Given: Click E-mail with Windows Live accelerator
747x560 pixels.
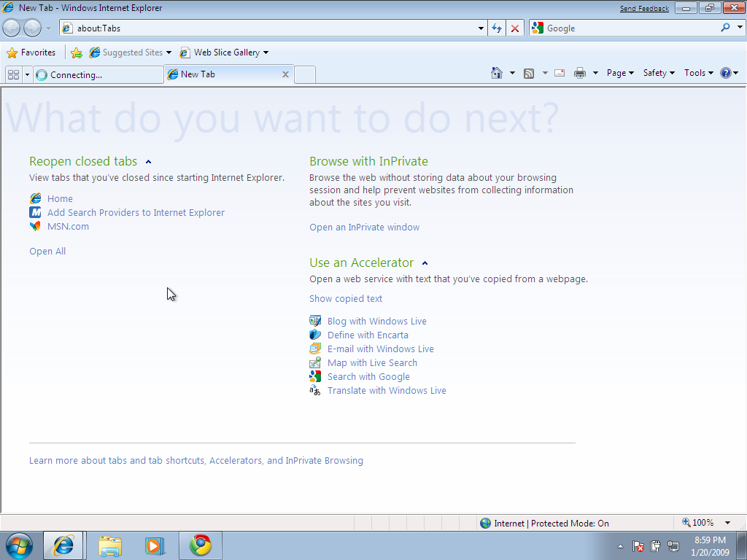Looking at the screenshot, I should [x=381, y=349].
